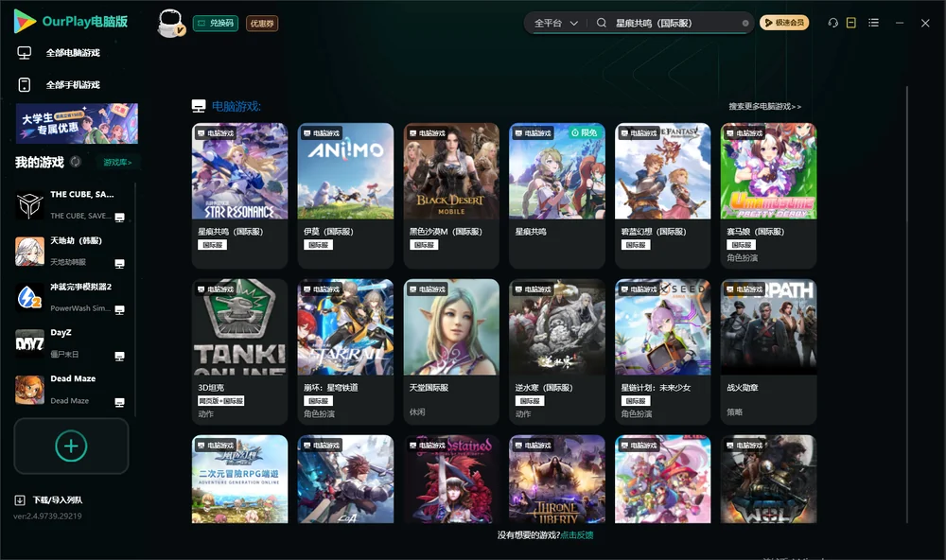Click the yellow bookmark panel icon in the title bar
Image resolution: width=946 pixels, height=560 pixels.
(851, 23)
